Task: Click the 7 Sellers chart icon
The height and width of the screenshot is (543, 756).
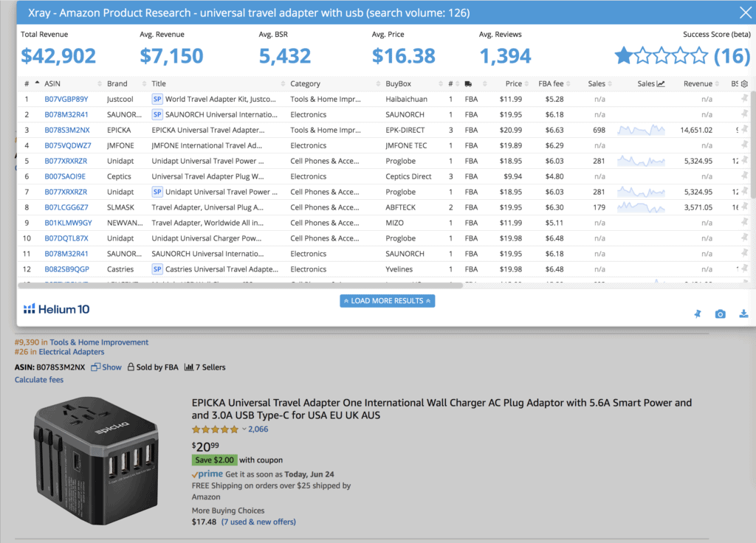Action: coord(188,367)
